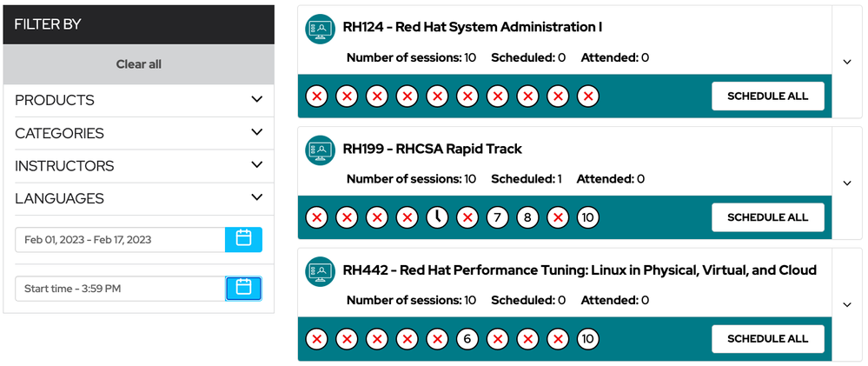Select session 7 in RH199
The height and width of the screenshot is (366, 868).
point(498,217)
